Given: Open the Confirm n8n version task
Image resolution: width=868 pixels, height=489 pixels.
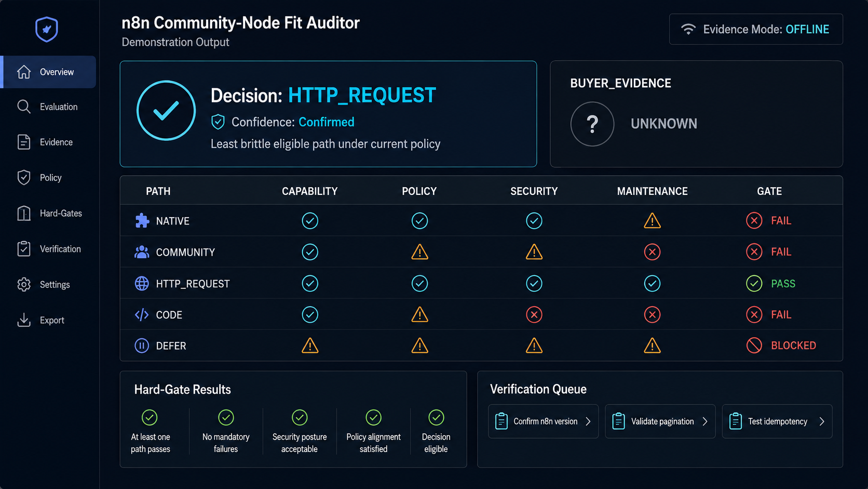Looking at the screenshot, I should (543, 421).
